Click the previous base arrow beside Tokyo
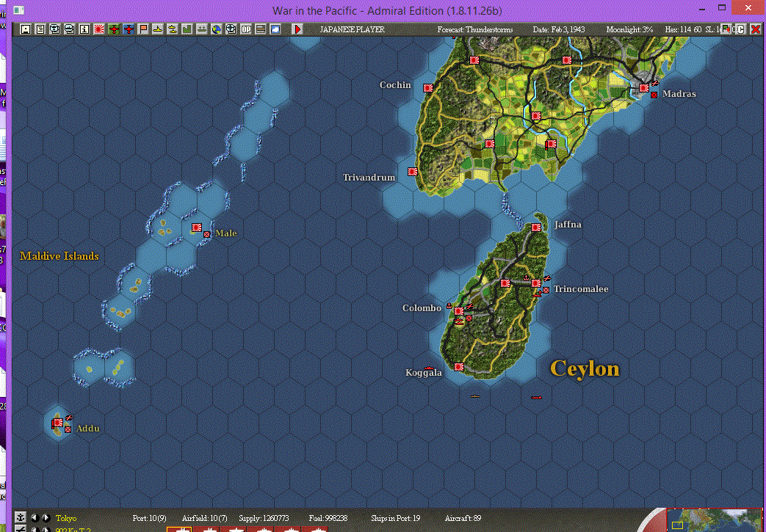Screen dimensions: 766x532 35,518
